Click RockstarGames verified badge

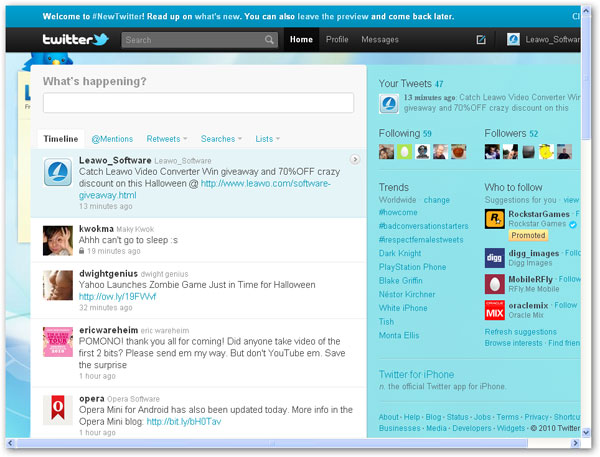[573, 224]
